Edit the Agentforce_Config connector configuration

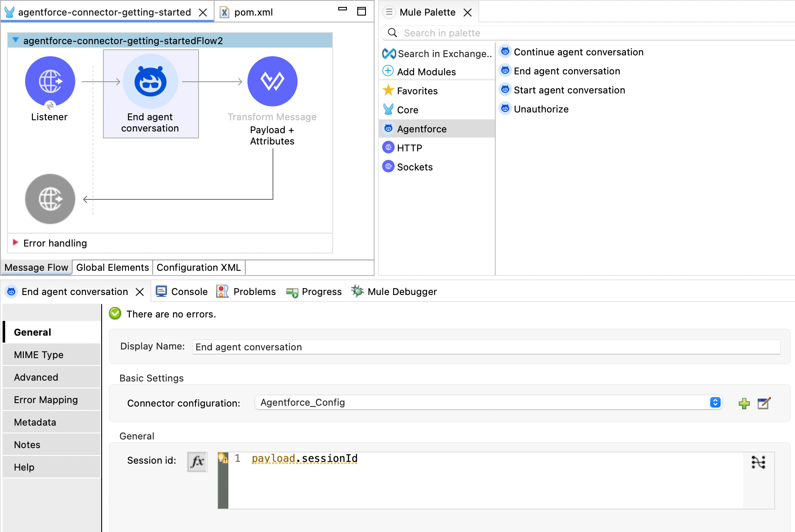(x=764, y=403)
